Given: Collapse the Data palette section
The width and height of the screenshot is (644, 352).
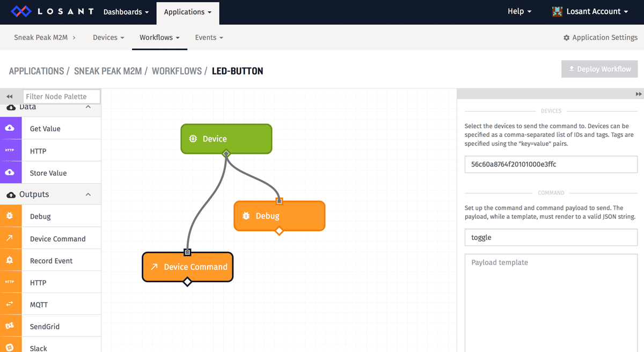Looking at the screenshot, I should tap(88, 107).
